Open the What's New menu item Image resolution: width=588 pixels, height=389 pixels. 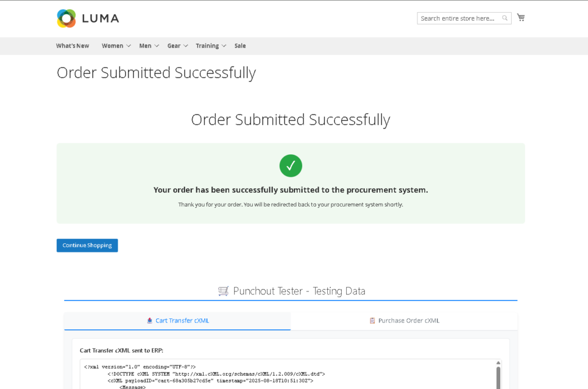[x=72, y=46]
